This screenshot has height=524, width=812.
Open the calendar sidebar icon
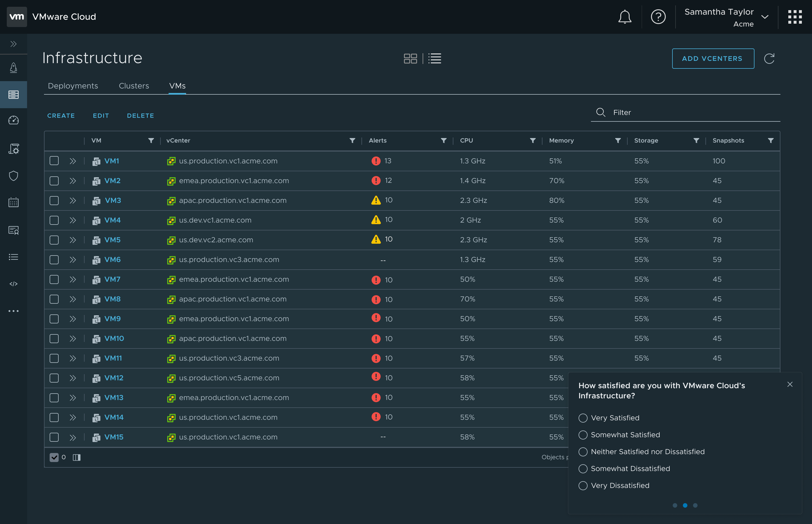coord(13,202)
